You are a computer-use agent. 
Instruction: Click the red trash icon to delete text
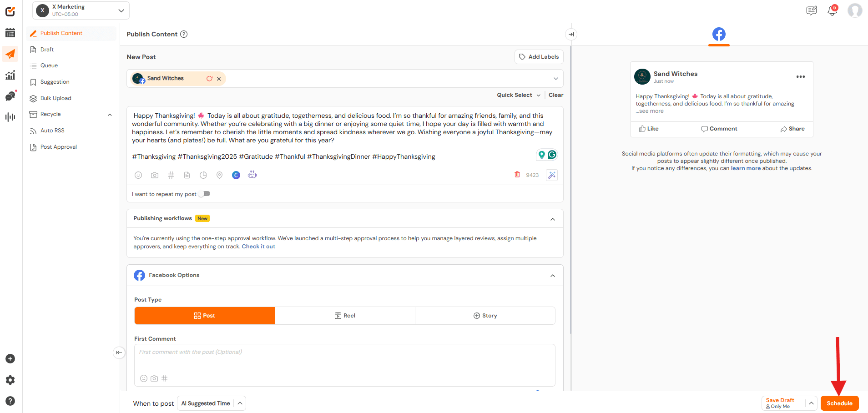[x=517, y=175]
